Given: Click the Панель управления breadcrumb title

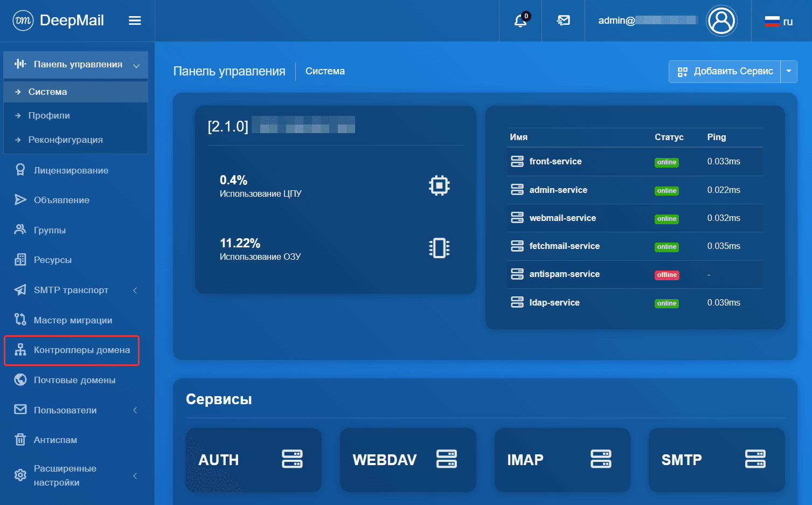Looking at the screenshot, I should pyautogui.click(x=229, y=71).
